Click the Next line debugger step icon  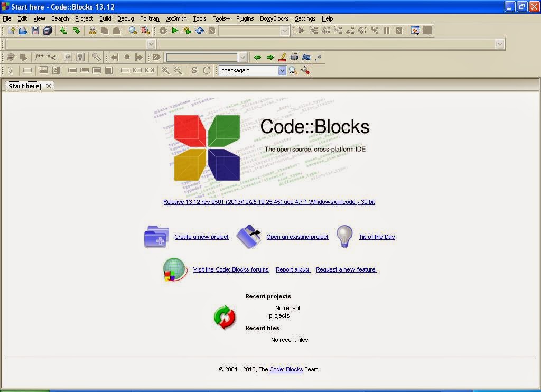pos(325,30)
